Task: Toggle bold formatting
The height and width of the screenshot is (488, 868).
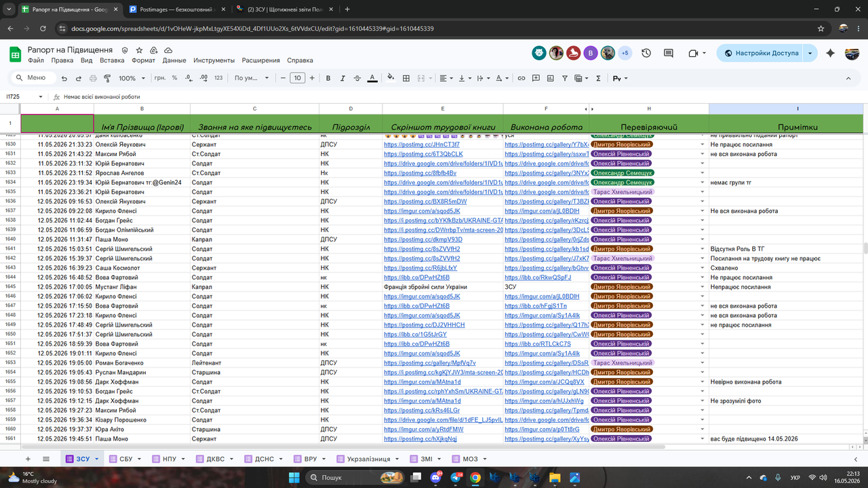Action: point(328,78)
